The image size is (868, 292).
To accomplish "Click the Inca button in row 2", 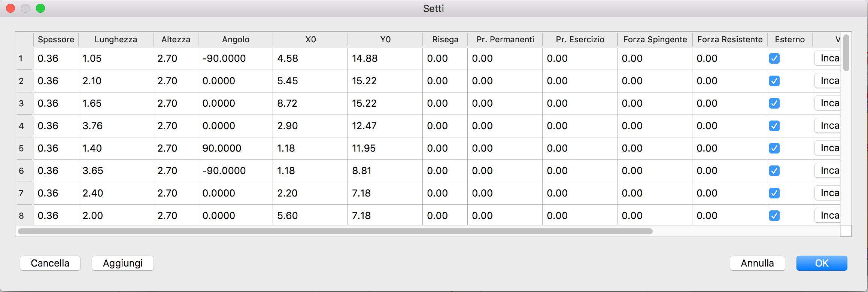I will (828, 81).
